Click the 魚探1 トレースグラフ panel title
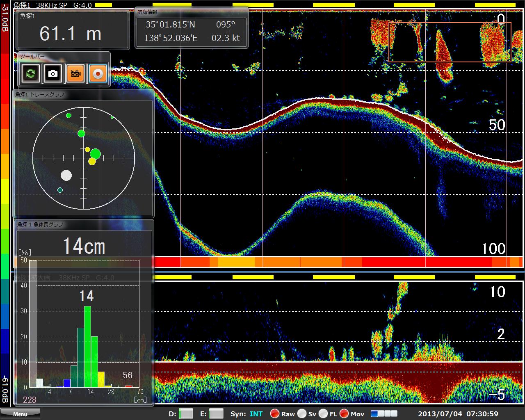The width and height of the screenshot is (525, 420). (x=40, y=94)
